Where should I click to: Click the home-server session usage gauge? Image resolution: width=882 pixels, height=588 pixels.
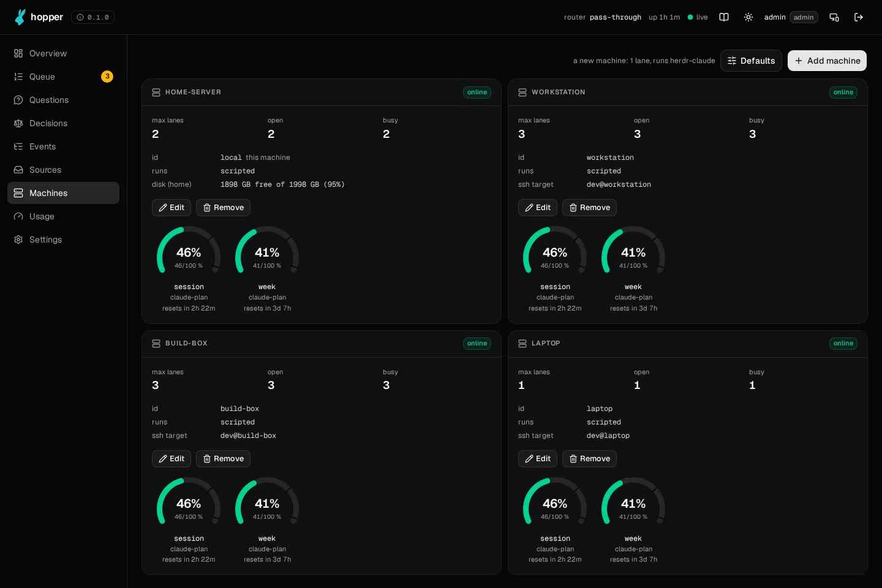189,251
